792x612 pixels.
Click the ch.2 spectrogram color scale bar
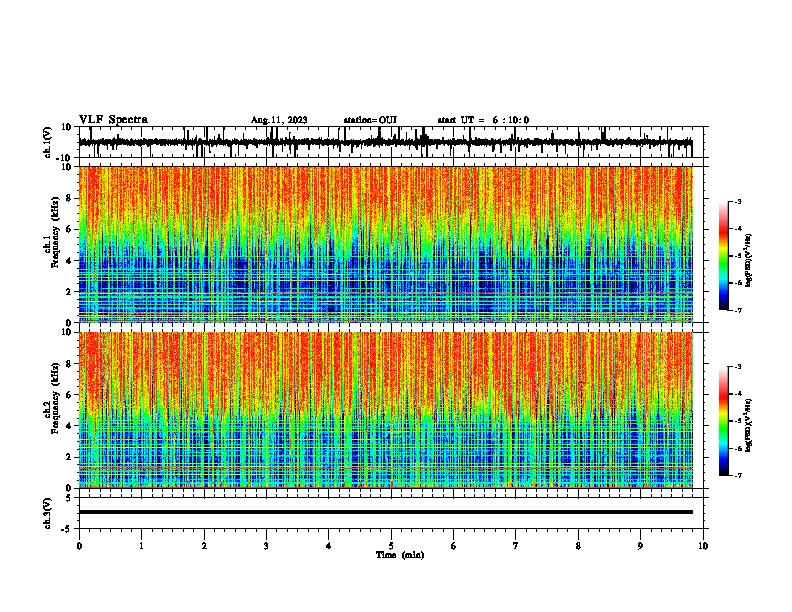(x=723, y=421)
